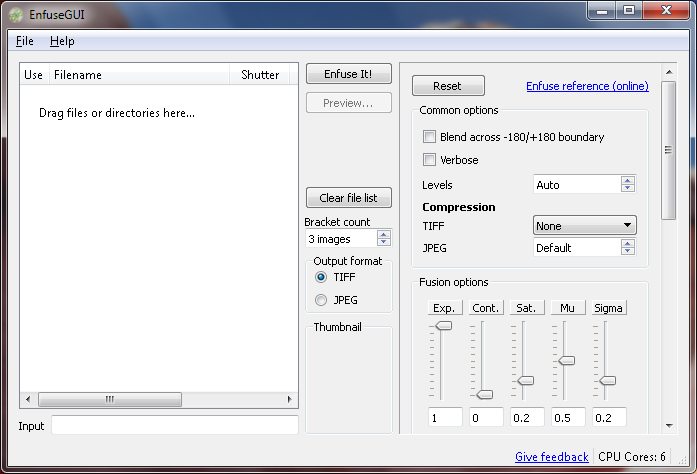Image resolution: width=697 pixels, height=474 pixels.
Task: Click the Sigma slider handle
Action: click(607, 381)
